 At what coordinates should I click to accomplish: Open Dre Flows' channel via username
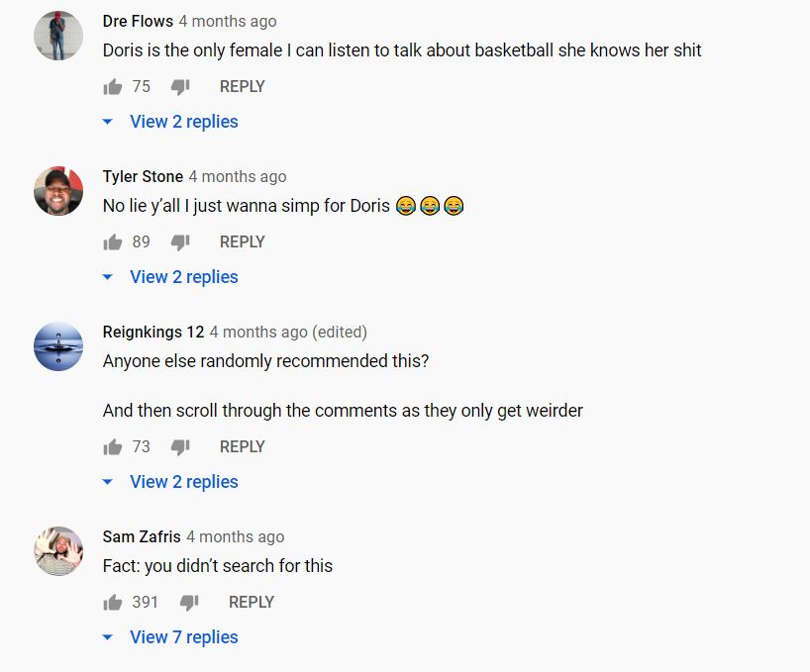(x=138, y=21)
